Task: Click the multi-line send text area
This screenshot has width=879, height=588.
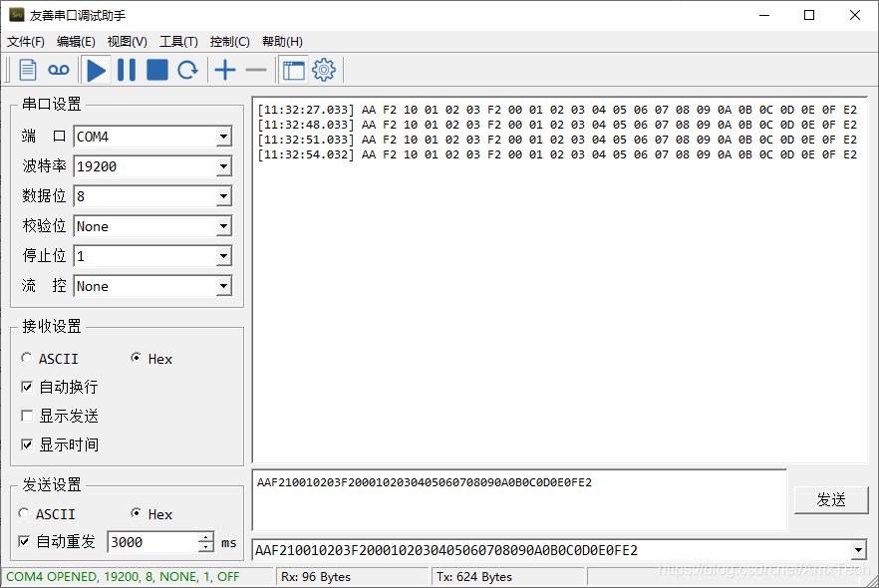Action: click(x=519, y=500)
